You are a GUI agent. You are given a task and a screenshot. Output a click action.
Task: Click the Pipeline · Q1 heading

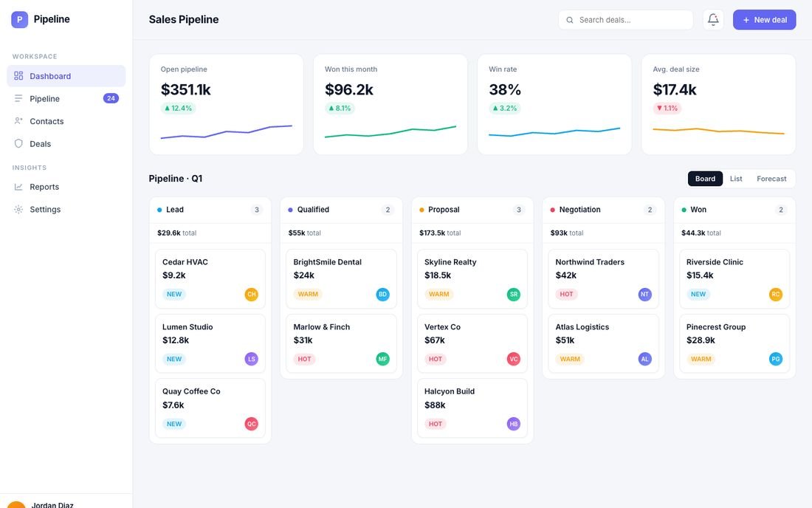click(x=176, y=179)
